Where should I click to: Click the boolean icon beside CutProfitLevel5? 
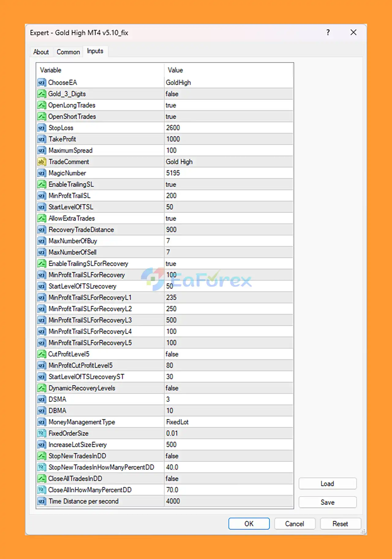click(x=42, y=354)
